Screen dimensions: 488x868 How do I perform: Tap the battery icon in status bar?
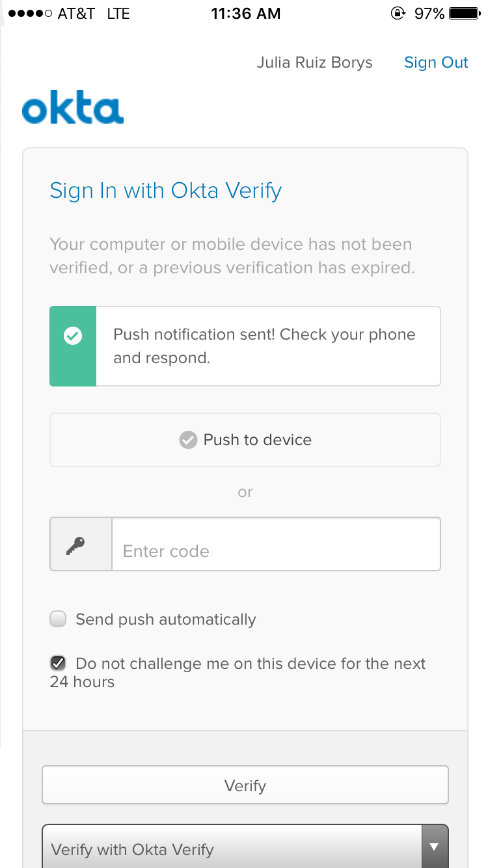(465, 14)
